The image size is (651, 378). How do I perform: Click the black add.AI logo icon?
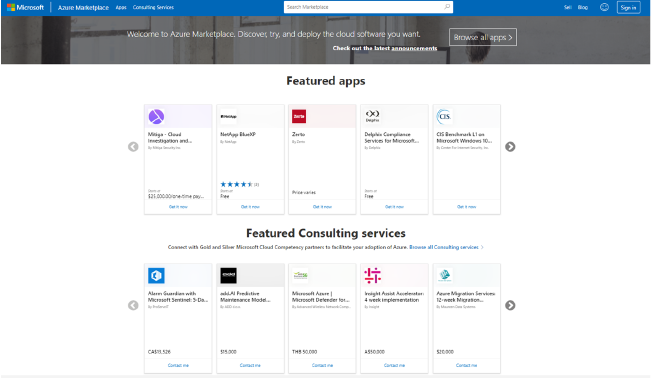click(228, 275)
